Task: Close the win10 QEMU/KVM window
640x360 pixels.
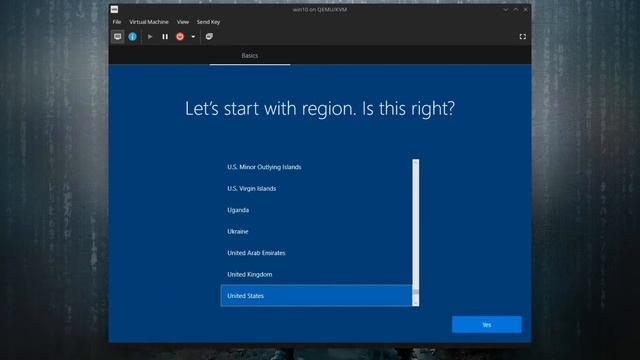Action: [526, 9]
